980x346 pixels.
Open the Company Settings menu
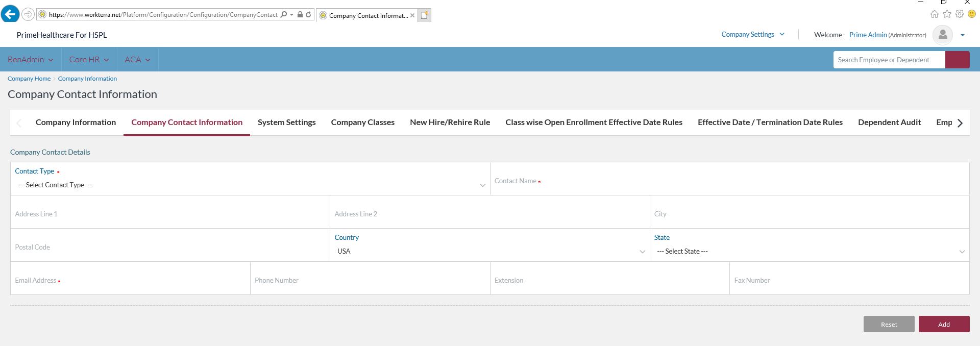click(x=752, y=34)
